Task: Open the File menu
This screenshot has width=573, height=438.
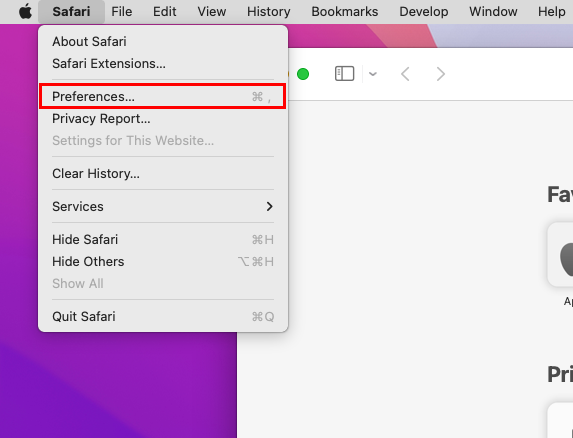Action: click(122, 12)
